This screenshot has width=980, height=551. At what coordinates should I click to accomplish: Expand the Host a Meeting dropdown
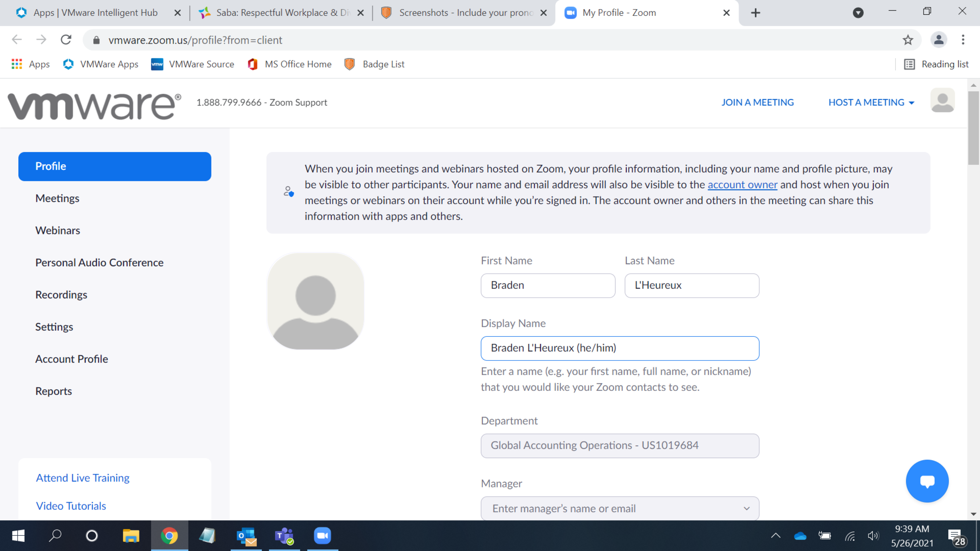point(871,102)
